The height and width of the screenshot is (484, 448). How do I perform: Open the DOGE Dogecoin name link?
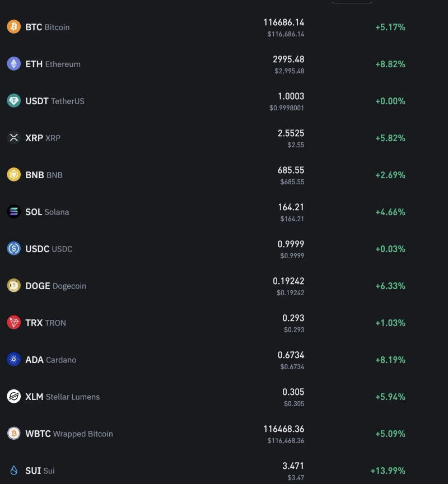coord(55,286)
